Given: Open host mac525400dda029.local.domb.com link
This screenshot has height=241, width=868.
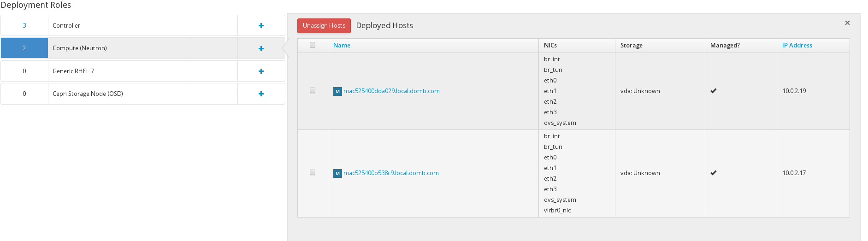Looking at the screenshot, I should pyautogui.click(x=391, y=91).
